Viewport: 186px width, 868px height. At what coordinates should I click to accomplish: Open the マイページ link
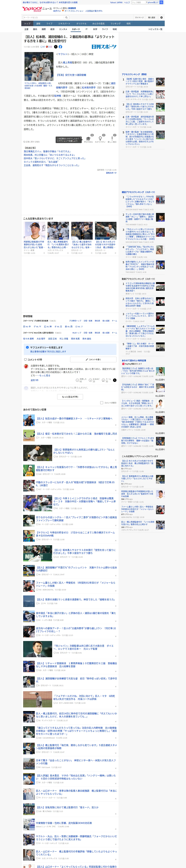pos(139,18)
